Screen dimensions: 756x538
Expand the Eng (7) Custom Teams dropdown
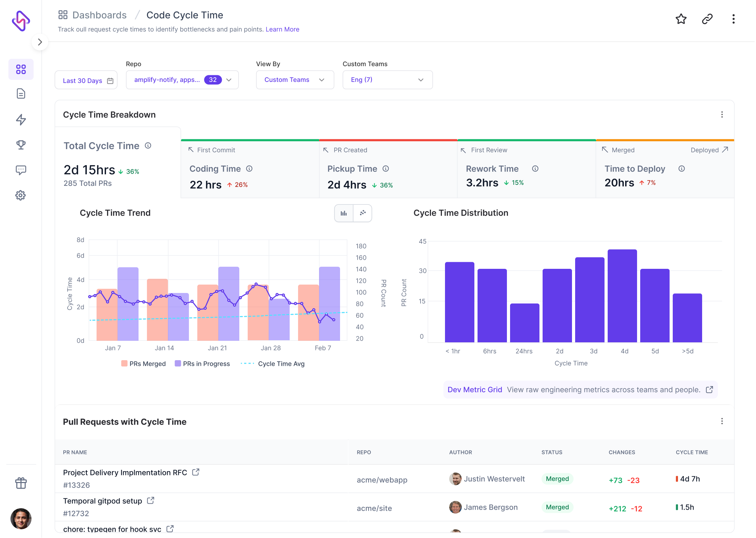point(387,80)
